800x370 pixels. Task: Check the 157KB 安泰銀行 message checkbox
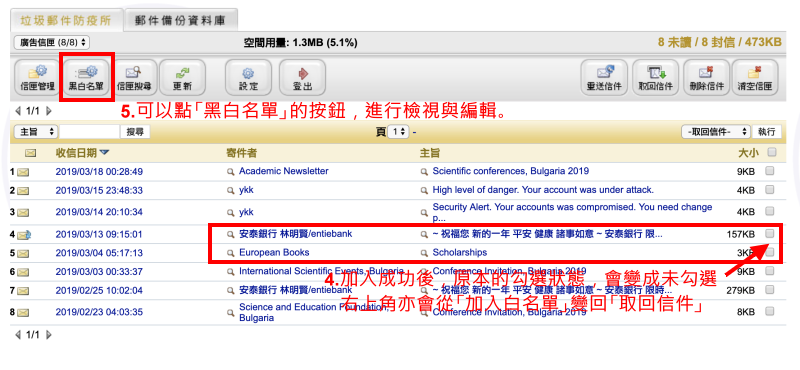pyautogui.click(x=770, y=233)
